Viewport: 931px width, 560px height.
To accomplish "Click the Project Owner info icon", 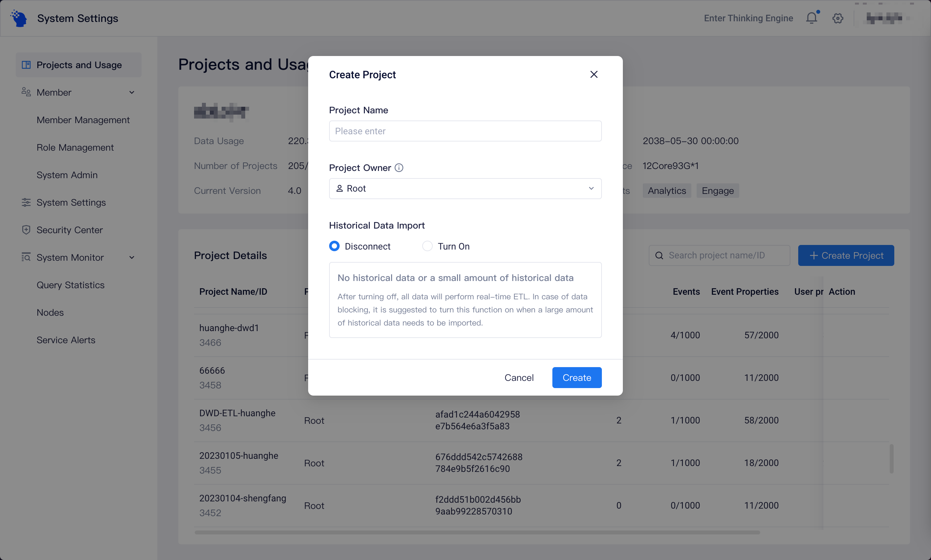I will tap(399, 168).
